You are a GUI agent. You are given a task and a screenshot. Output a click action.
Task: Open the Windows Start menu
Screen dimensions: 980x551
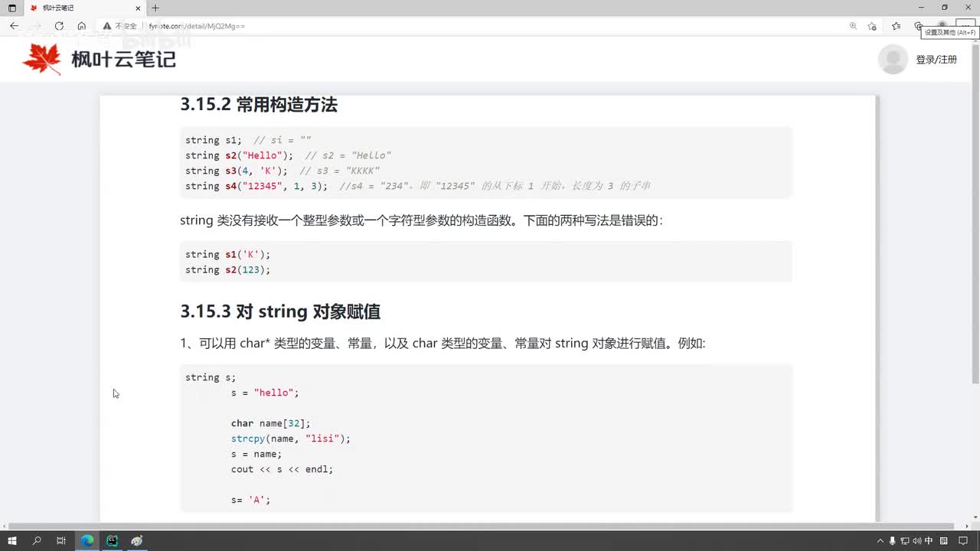click(12, 541)
